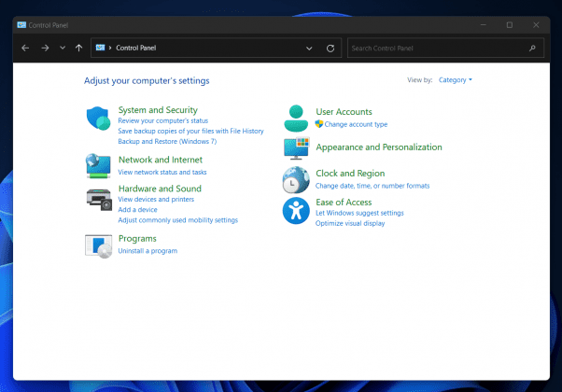This screenshot has height=392, width=562.
Task: Refresh the Control Panel view
Action: coord(330,48)
